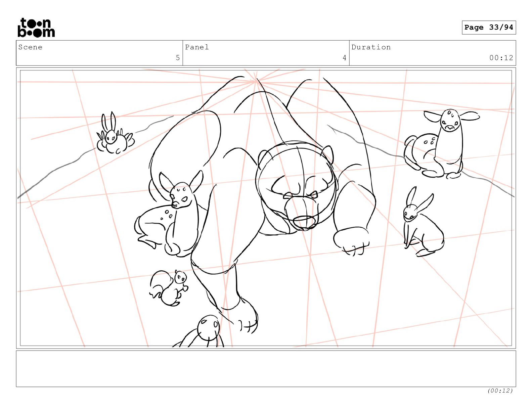The width and height of the screenshot is (532, 411).
Task: Click the 'Scene' header label
Action: pos(30,47)
